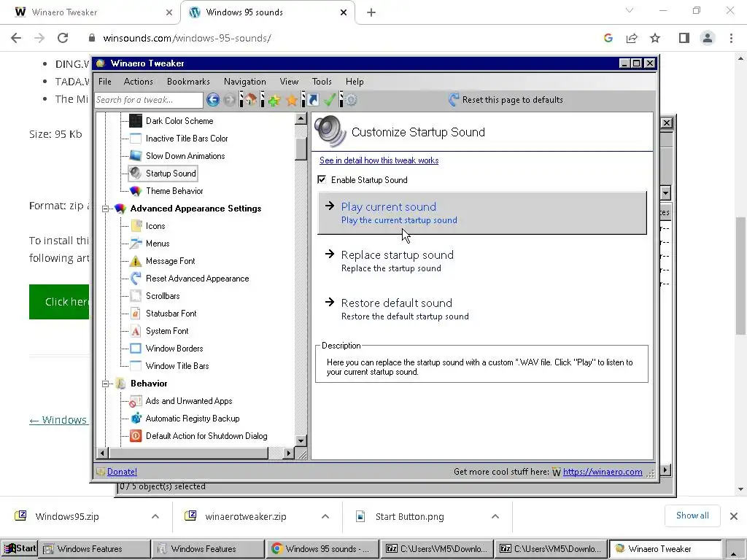
Task: Bookmark this page with star icon
Action: (655, 38)
